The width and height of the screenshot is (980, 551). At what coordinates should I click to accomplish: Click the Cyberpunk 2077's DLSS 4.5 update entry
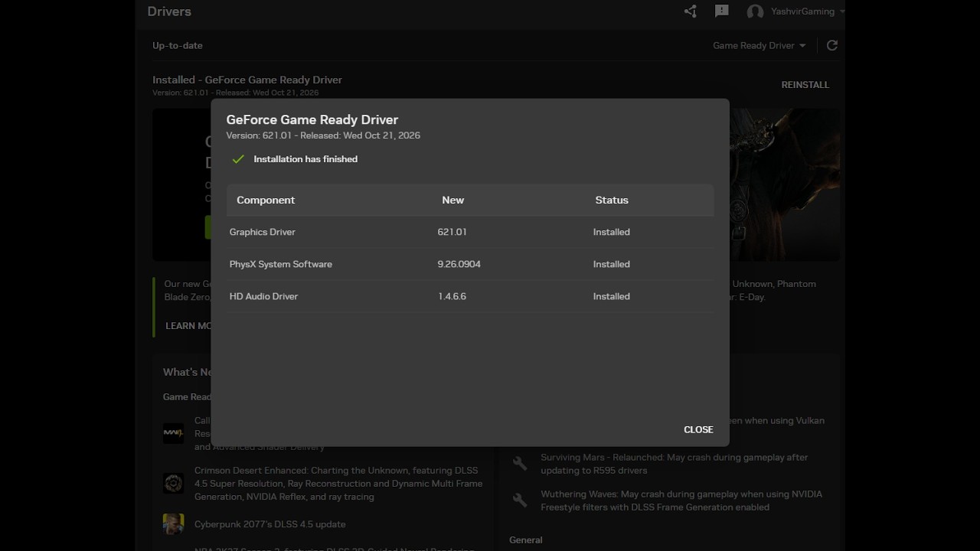tap(270, 524)
